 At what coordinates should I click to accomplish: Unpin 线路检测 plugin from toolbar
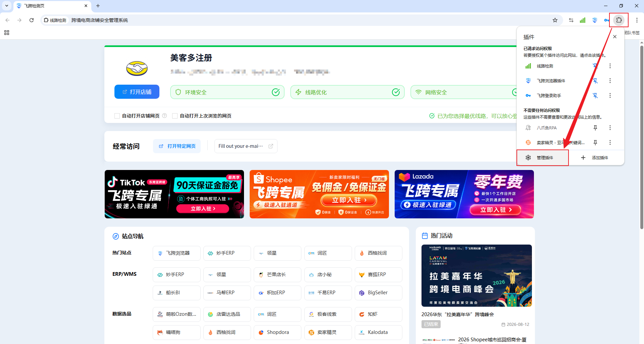(x=595, y=66)
